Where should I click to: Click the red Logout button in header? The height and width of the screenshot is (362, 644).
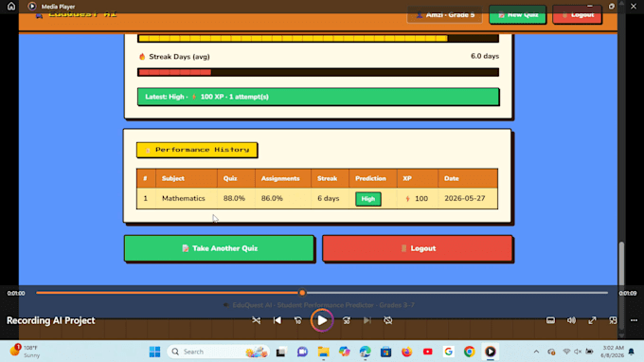tap(577, 15)
